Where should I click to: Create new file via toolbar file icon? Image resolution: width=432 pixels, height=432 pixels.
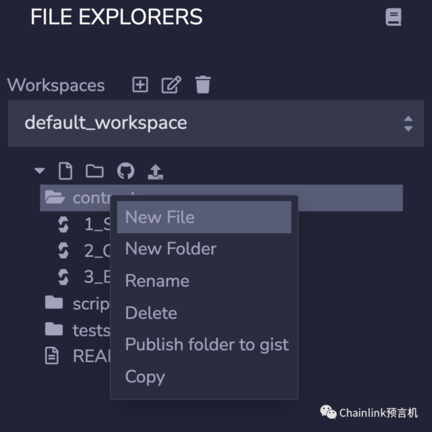click(x=65, y=171)
